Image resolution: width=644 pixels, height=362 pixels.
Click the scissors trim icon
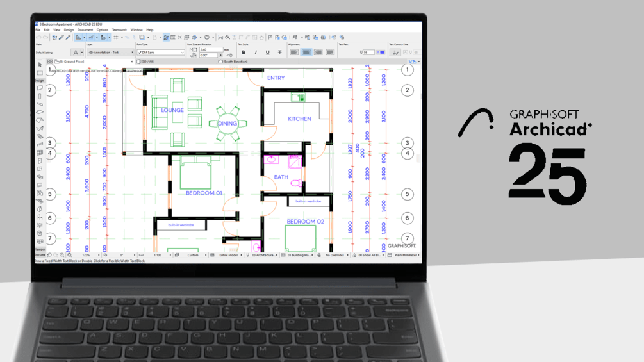pos(220,37)
